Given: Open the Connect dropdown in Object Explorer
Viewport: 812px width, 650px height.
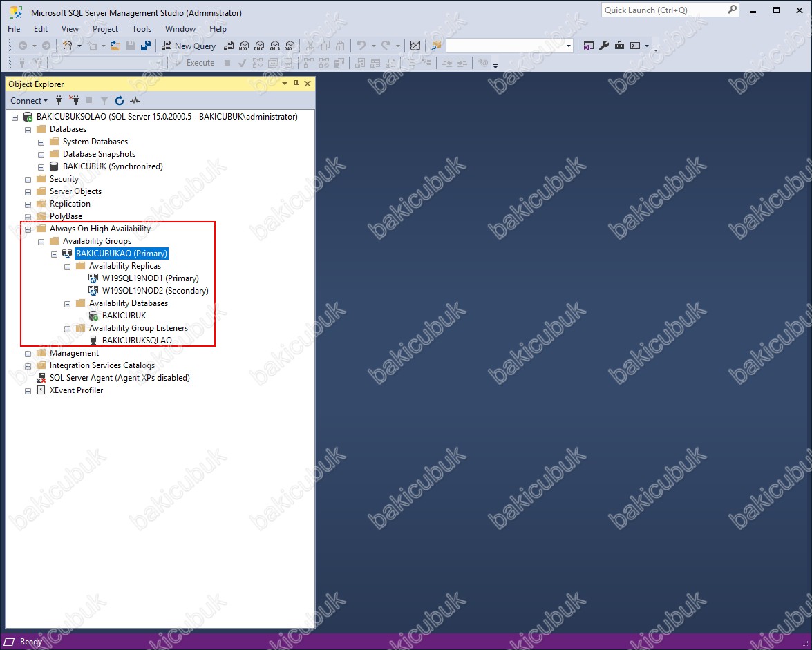Looking at the screenshot, I should 29,100.
